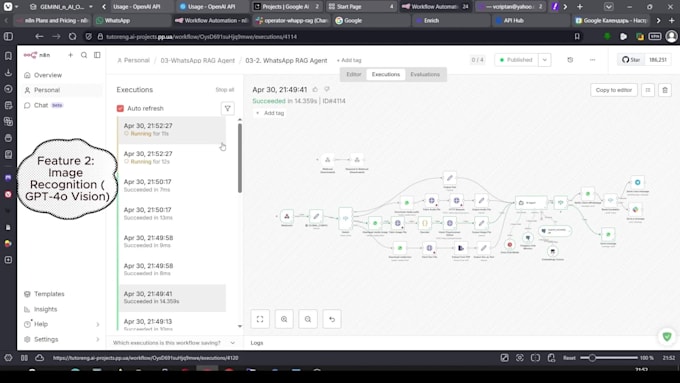This screenshot has height=383, width=680.
Task: Filter executions with funnel icon
Action: 227,108
